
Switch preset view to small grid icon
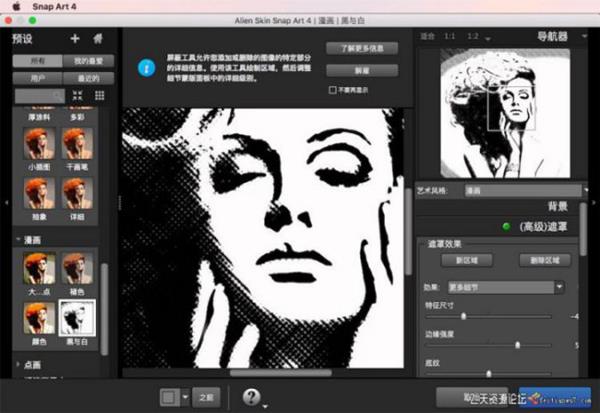pyautogui.click(x=99, y=94)
